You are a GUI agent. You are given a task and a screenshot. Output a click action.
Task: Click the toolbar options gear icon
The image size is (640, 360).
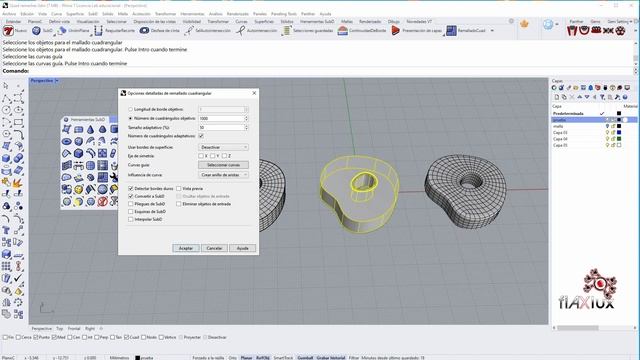[x=511, y=21]
